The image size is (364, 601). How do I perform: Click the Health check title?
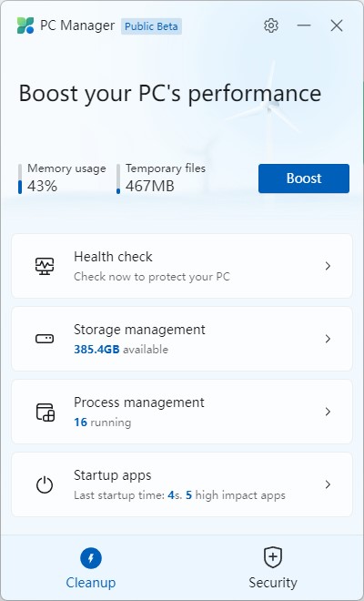coord(113,257)
